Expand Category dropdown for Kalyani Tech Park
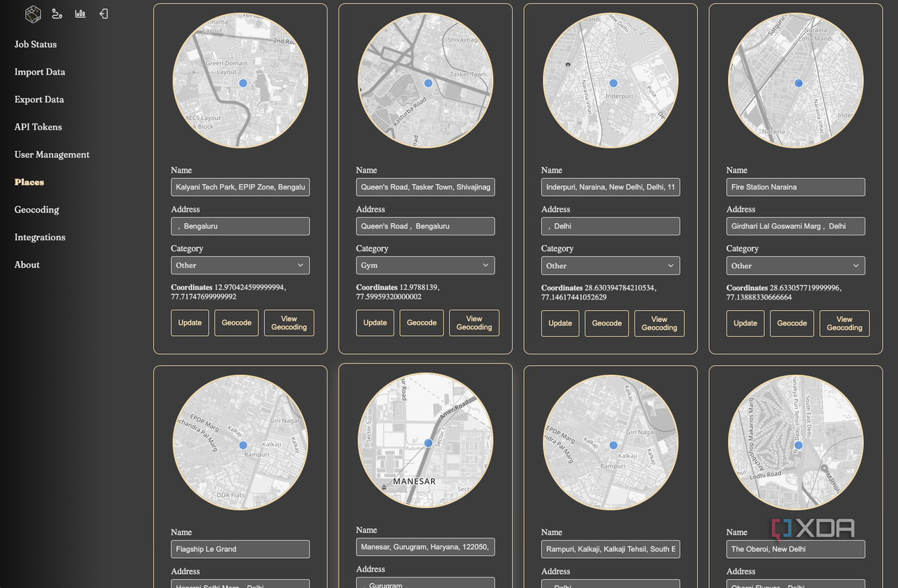Viewport: 898px width, 588px height. [240, 265]
